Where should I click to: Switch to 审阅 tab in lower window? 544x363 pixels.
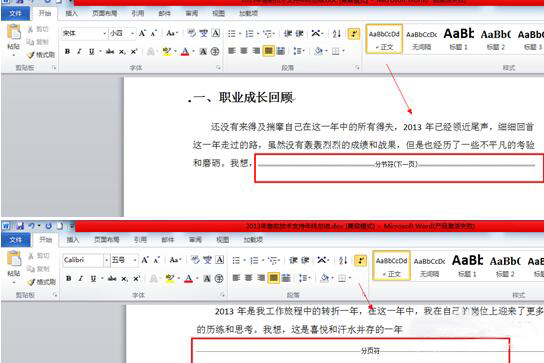pyautogui.click(x=195, y=239)
